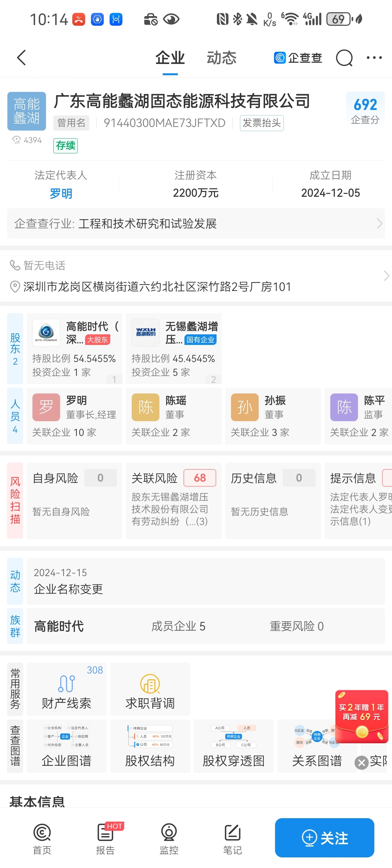Tap the muted bell status icon

pos(252,19)
